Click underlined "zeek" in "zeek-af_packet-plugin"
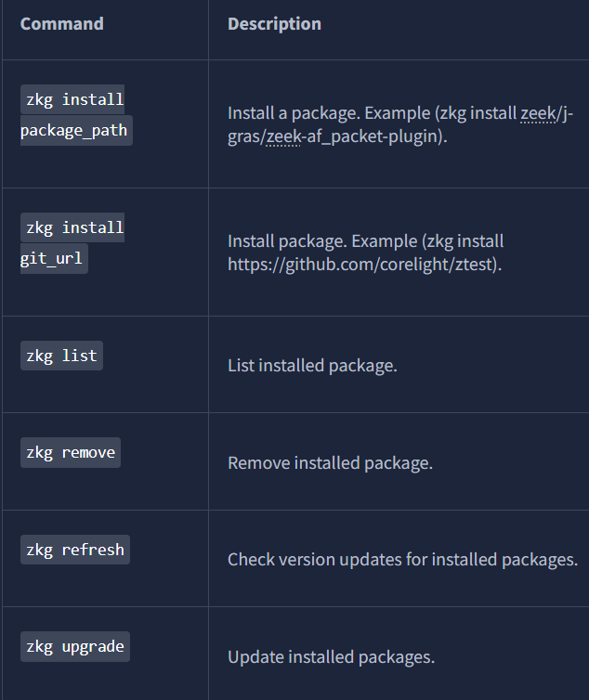This screenshot has width=589, height=700. 281,135
